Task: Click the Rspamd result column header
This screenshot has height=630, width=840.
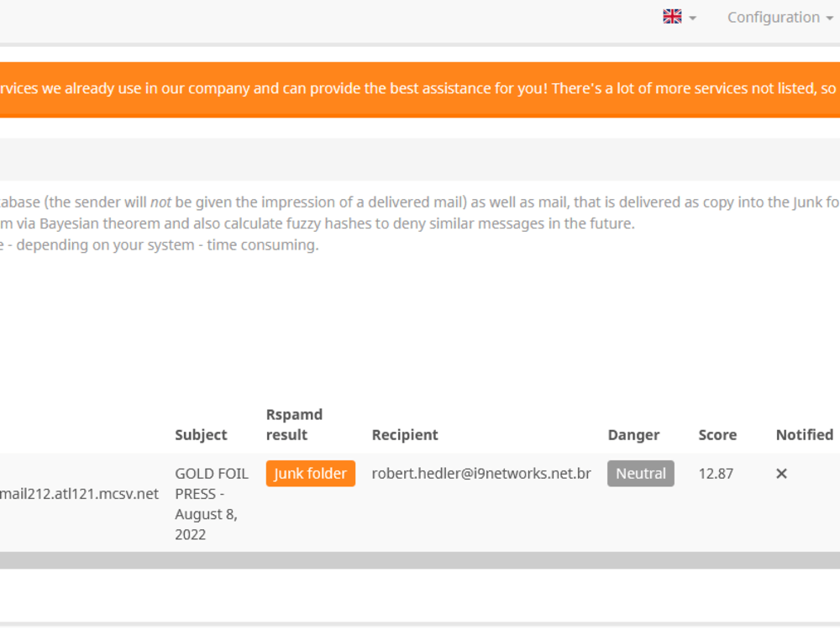Action: [x=294, y=424]
